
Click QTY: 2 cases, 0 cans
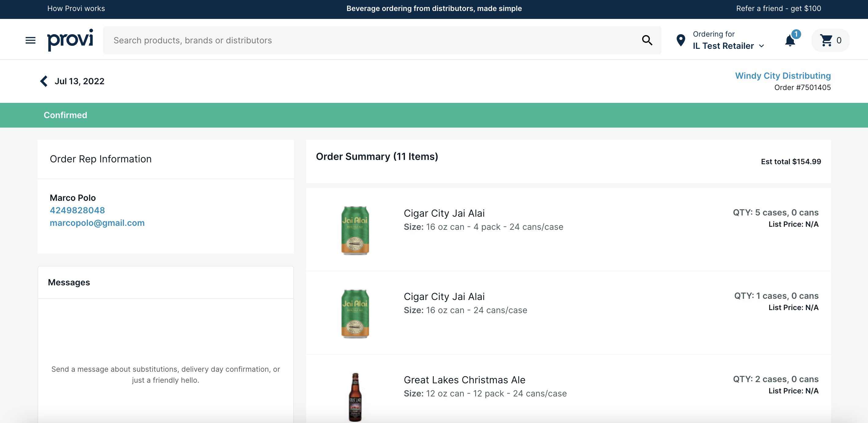(776, 379)
